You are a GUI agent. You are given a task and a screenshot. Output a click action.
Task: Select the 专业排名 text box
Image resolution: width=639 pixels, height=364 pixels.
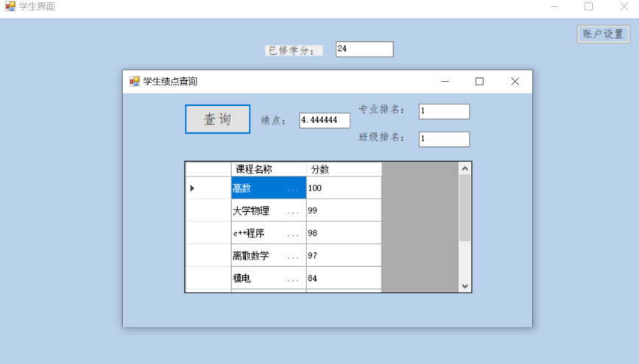444,111
